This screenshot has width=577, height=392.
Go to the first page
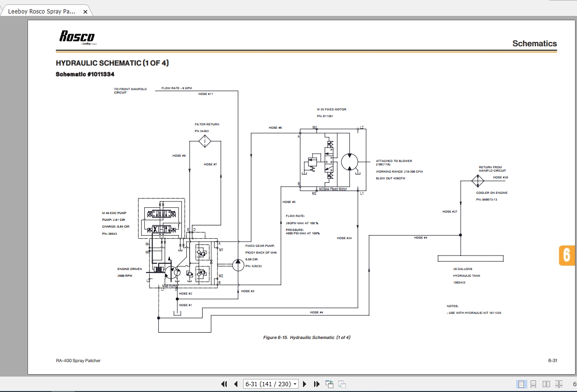point(224,384)
